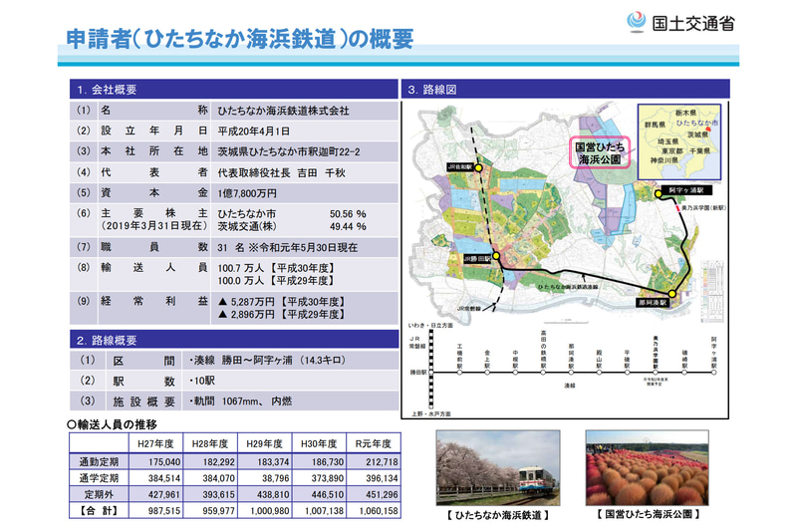Click company name ひたちなか海浜鉄道株式会社
Viewport: 797px width, 532px height.
click(x=283, y=111)
